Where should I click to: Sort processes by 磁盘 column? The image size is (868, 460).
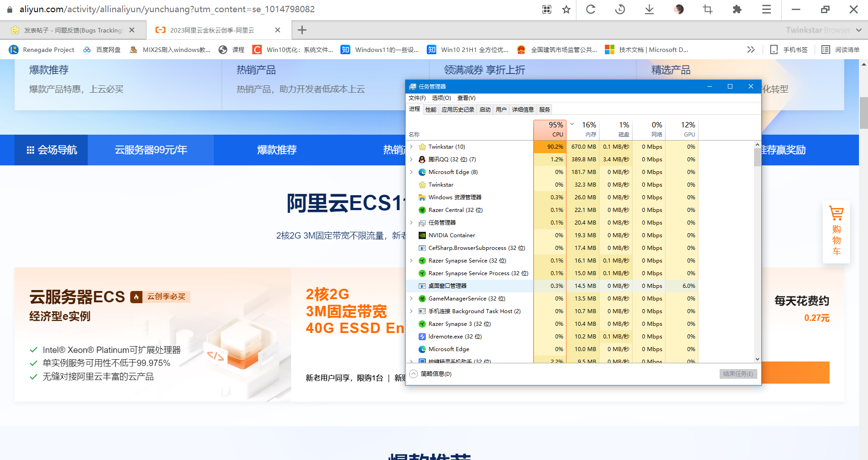coord(616,129)
